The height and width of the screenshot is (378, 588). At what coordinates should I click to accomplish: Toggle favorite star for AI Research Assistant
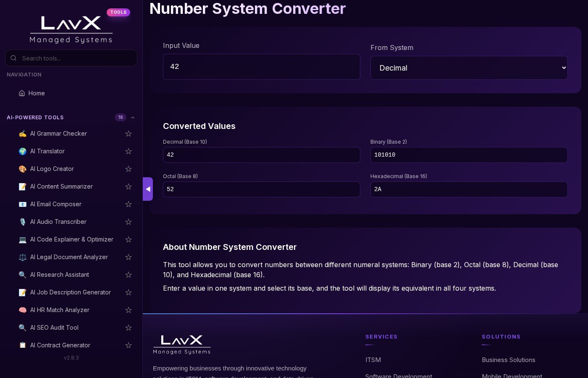point(129,275)
